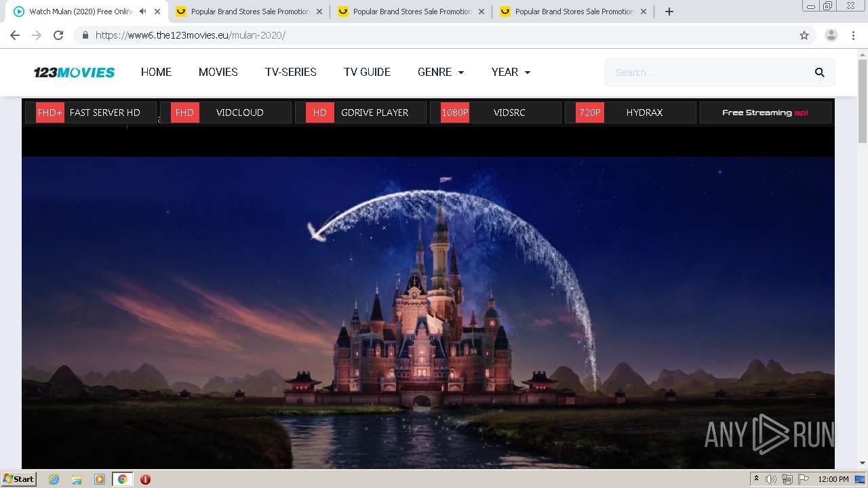Close the Watch Mulan (2020) tab
The height and width of the screenshot is (488, 868).
coord(157,12)
